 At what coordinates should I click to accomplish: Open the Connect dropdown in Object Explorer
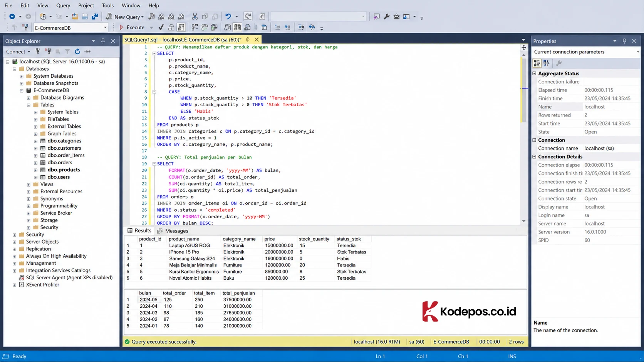[x=18, y=51]
